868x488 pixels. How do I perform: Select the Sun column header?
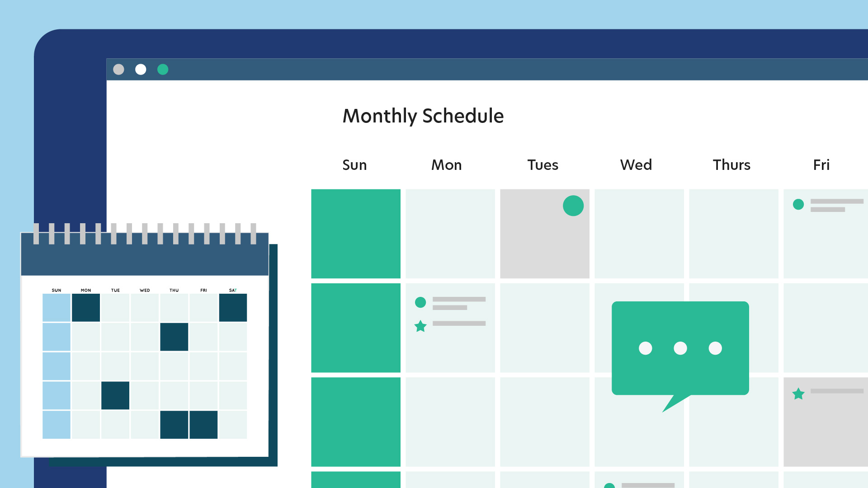click(356, 164)
